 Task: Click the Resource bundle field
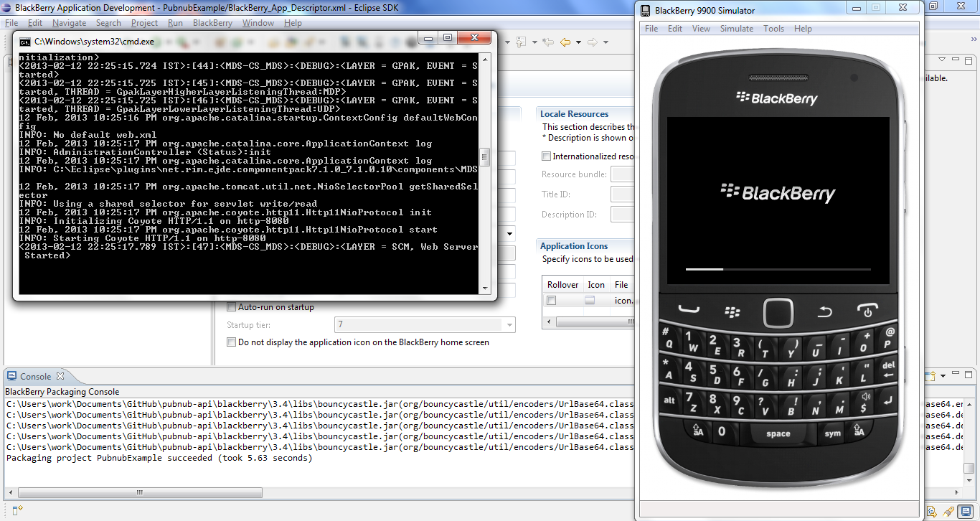(623, 174)
